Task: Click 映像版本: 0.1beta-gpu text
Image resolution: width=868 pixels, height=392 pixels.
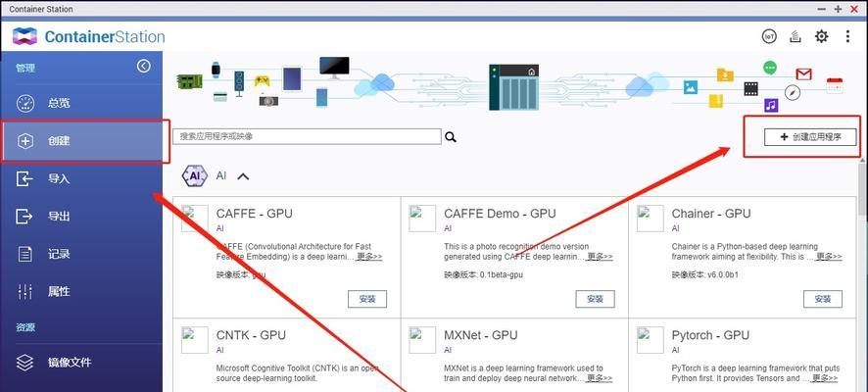Action: tap(483, 275)
